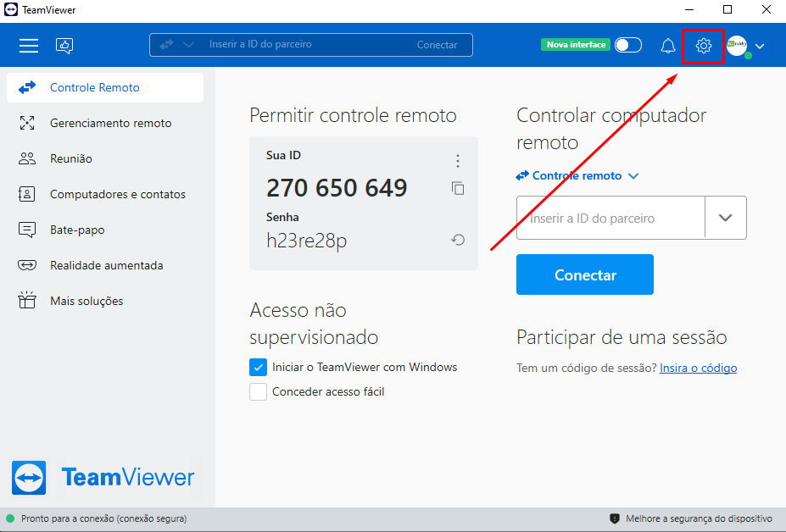
Task: Click the contacts book icon
Action: (x=26, y=194)
